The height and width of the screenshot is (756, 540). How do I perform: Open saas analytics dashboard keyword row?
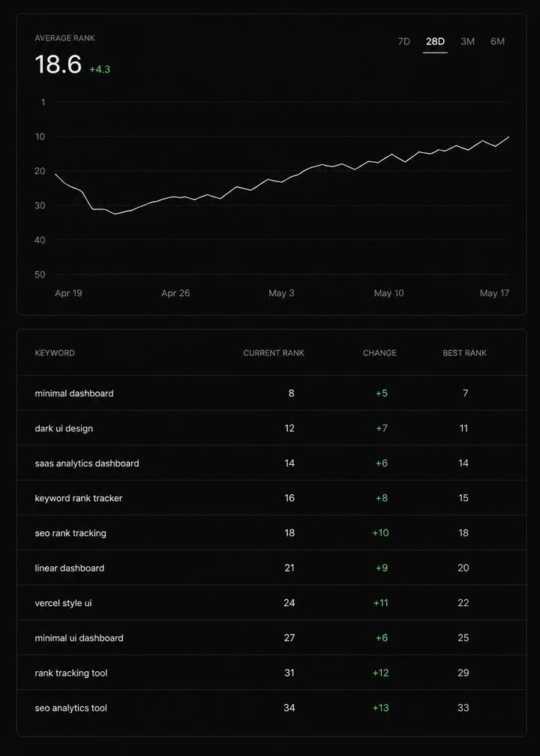(x=272, y=463)
